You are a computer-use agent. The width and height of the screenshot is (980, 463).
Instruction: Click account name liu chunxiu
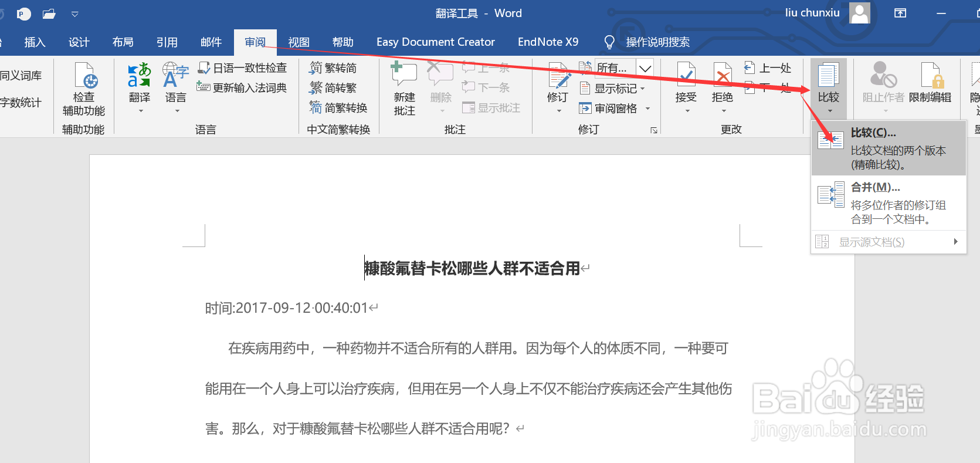point(812,13)
